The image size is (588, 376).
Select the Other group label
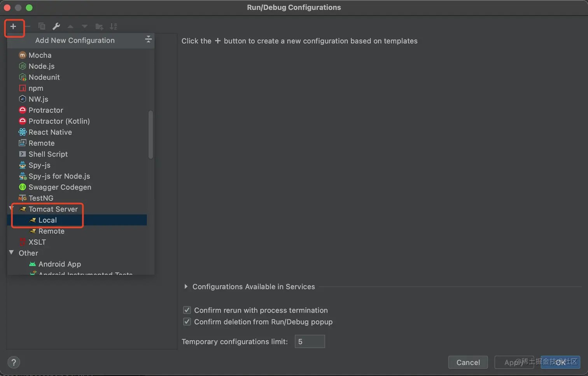[x=28, y=253]
